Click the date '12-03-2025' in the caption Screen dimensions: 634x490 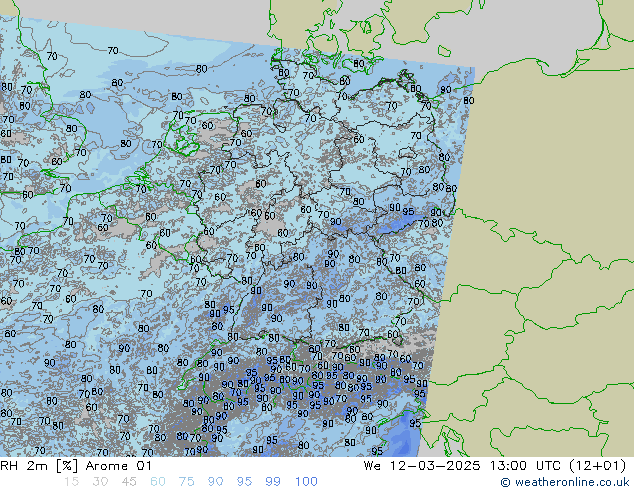click(435, 466)
